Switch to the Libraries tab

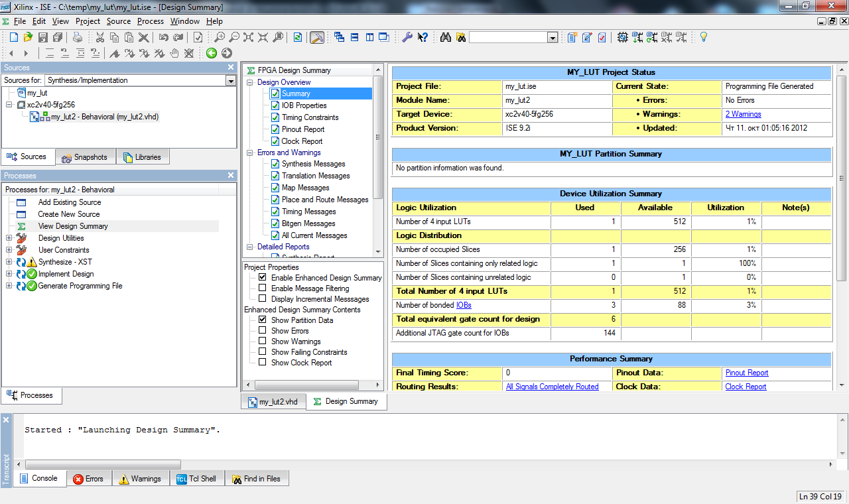coord(142,157)
